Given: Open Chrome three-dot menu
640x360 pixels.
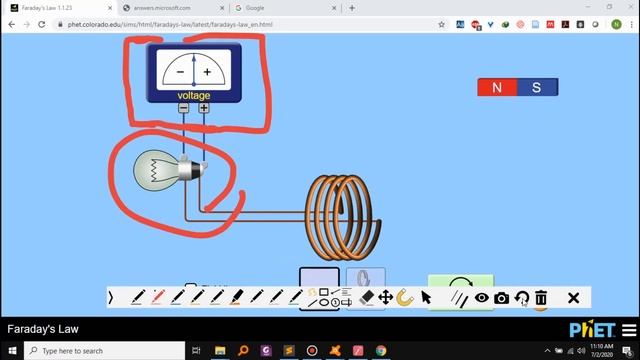Looking at the screenshot, I should 631,24.
